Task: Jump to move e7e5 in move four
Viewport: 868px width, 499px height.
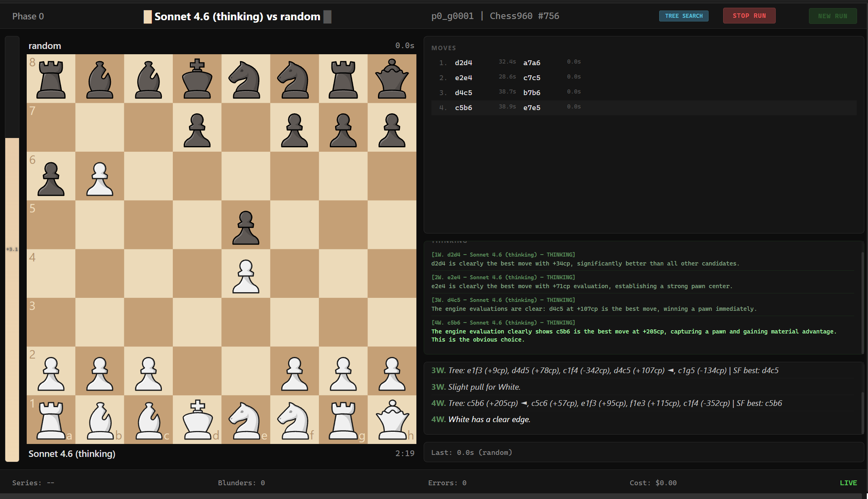Action: [532, 107]
